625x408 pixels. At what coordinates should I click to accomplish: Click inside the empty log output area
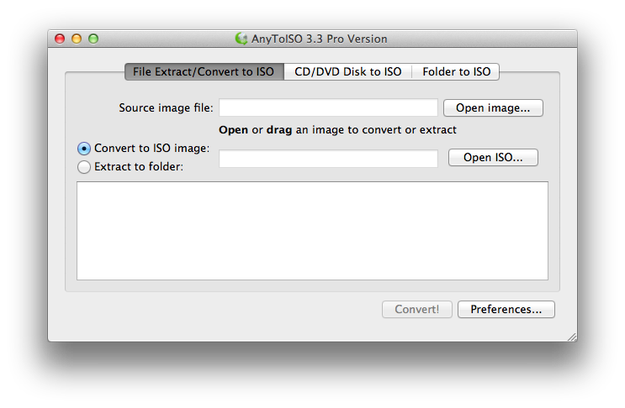pos(312,231)
